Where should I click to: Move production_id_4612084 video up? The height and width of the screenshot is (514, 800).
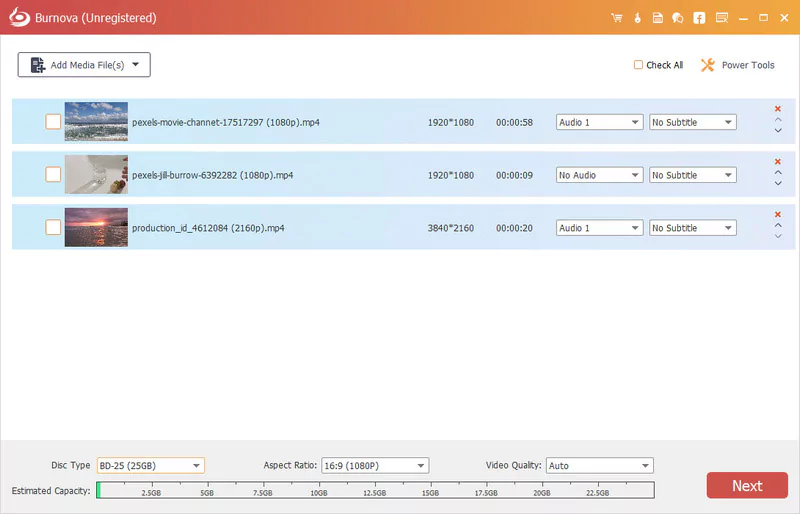pyautogui.click(x=778, y=225)
